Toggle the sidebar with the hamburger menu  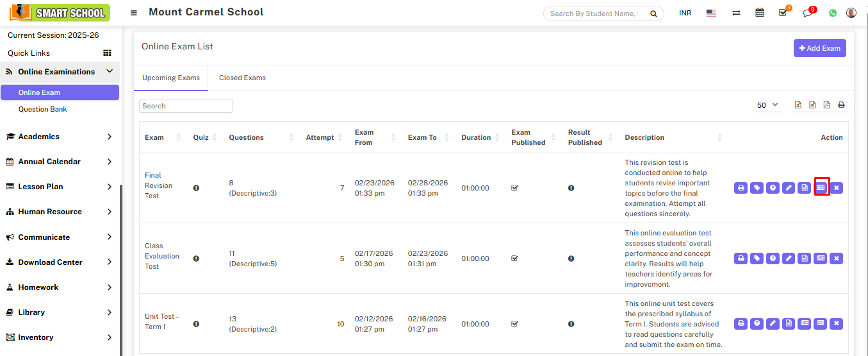(133, 13)
